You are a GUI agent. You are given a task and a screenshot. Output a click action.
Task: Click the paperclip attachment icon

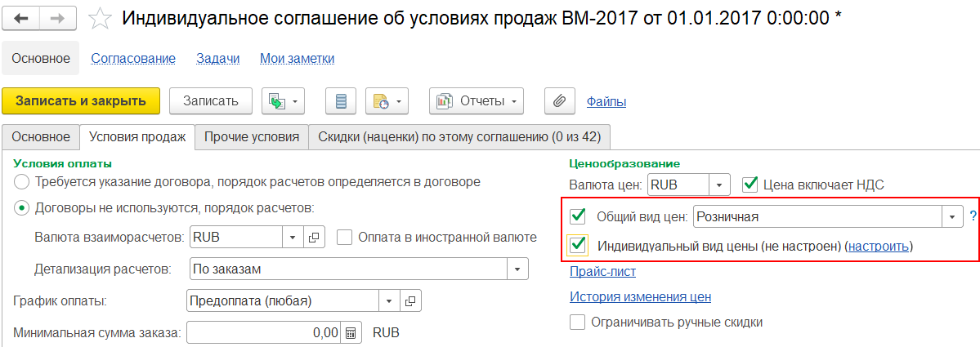[559, 101]
